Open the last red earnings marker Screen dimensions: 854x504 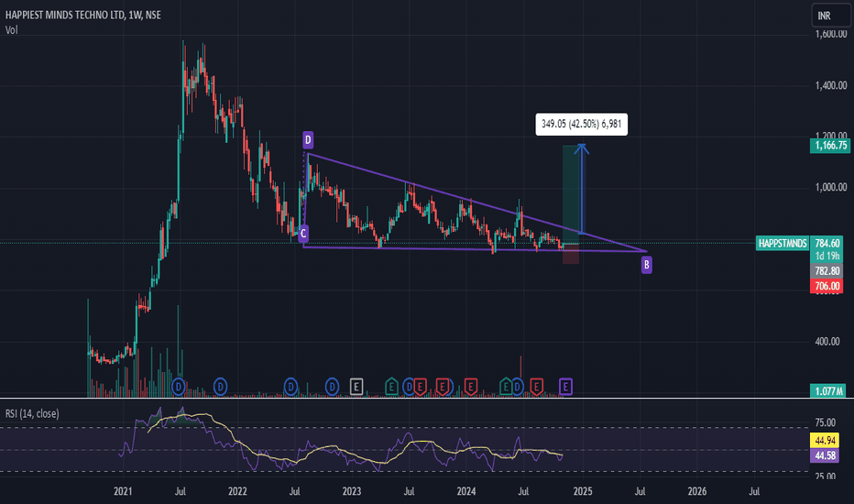536,387
